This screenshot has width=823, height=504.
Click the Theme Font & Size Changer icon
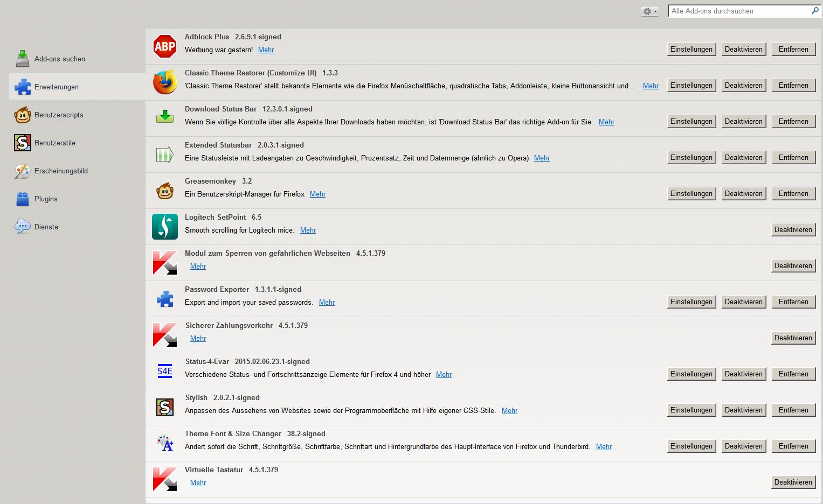coord(165,443)
